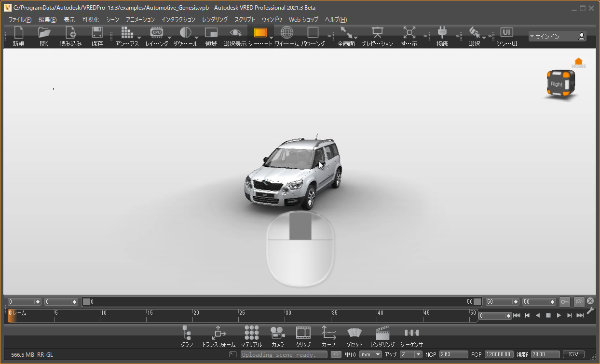600x364 pixels.
Task: Open the Web ショップ menu
Action: pyautogui.click(x=303, y=20)
